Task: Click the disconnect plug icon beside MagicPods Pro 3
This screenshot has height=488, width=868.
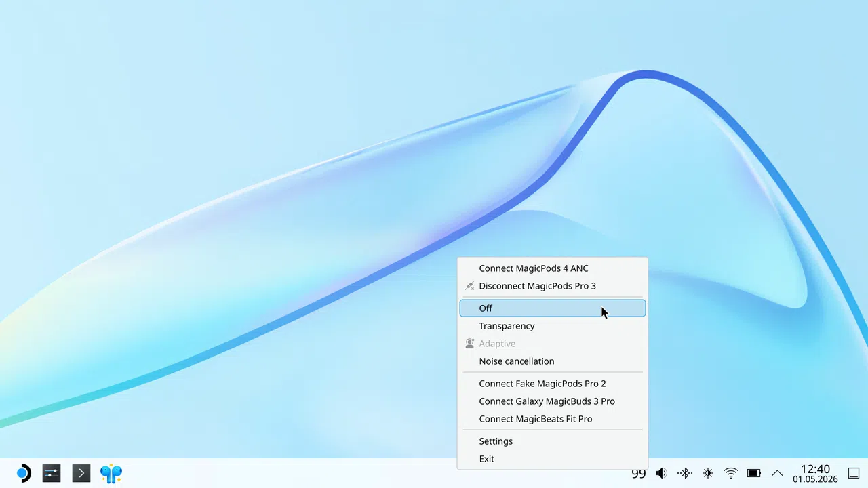Action: pyautogui.click(x=469, y=286)
